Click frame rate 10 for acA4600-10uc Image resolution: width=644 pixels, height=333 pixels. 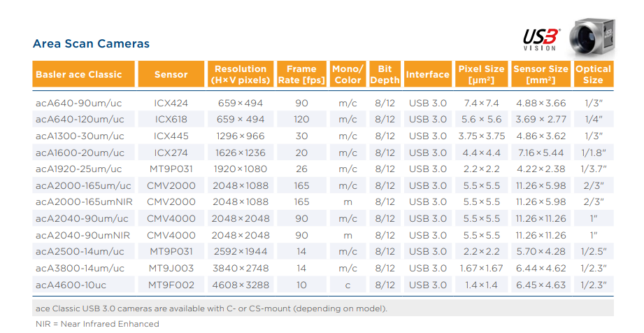click(301, 285)
